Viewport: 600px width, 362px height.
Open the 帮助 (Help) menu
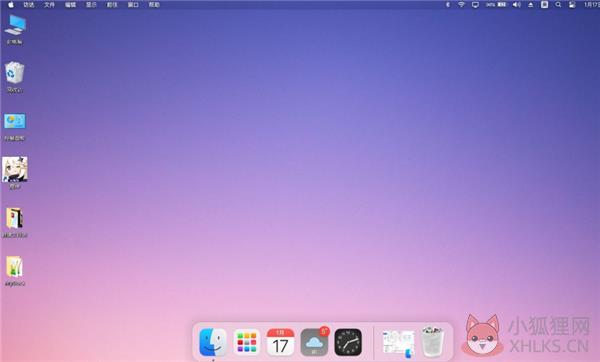click(x=154, y=5)
